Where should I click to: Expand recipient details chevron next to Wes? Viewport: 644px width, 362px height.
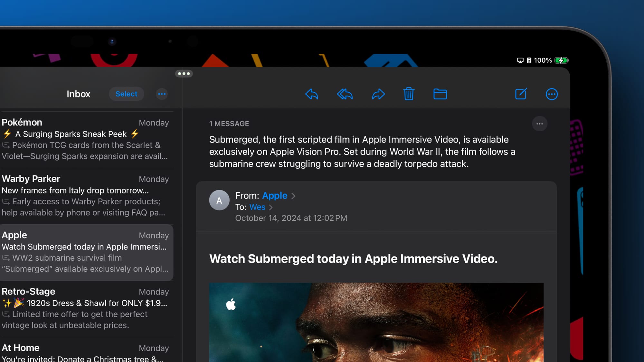[271, 208]
